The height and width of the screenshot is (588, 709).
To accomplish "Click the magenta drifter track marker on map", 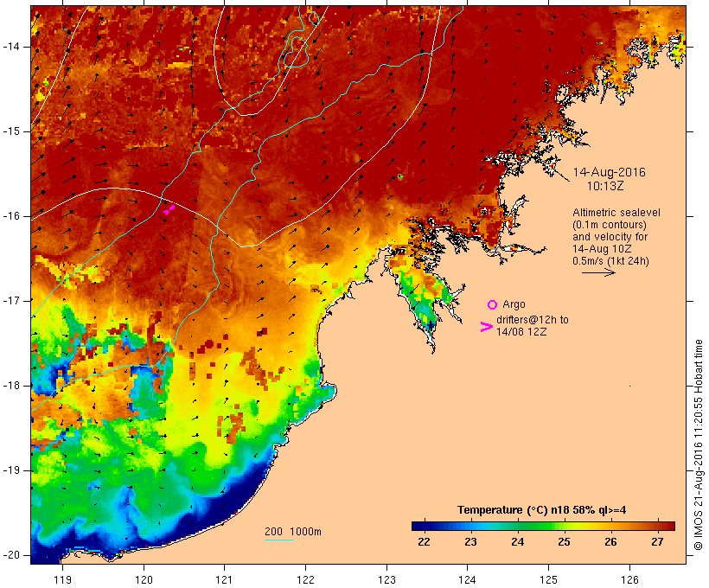I will (169, 209).
